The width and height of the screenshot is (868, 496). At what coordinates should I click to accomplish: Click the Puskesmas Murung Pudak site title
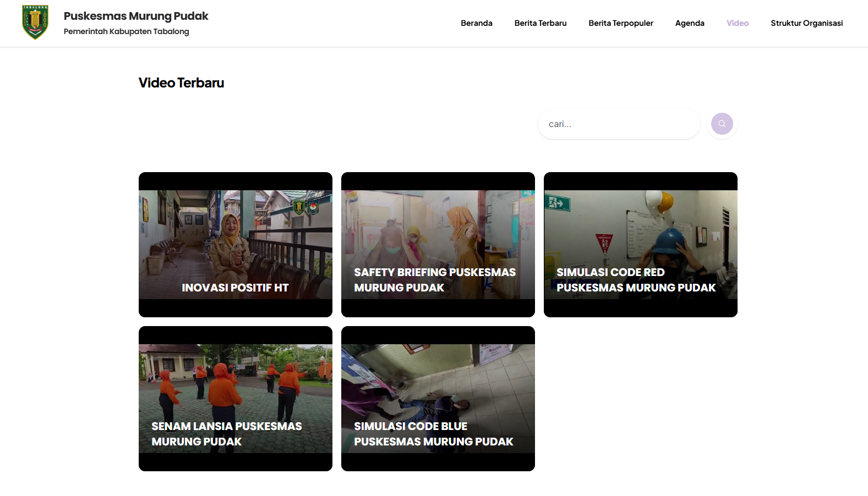pos(136,16)
